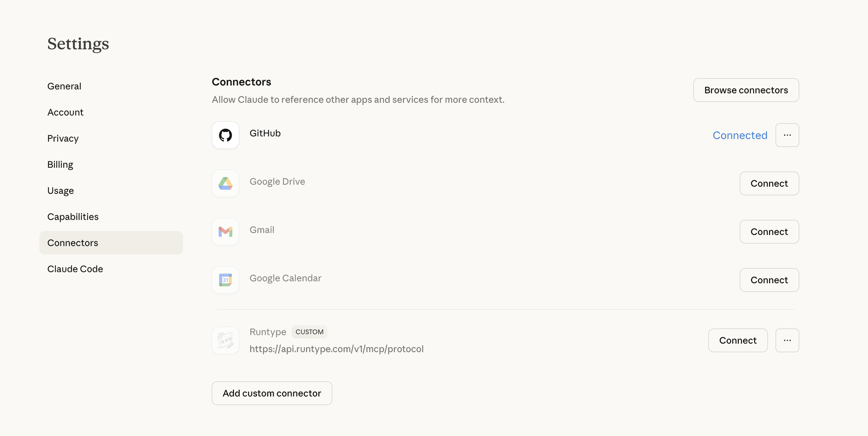Click Add custom connector
The width and height of the screenshot is (868, 436).
271,393
